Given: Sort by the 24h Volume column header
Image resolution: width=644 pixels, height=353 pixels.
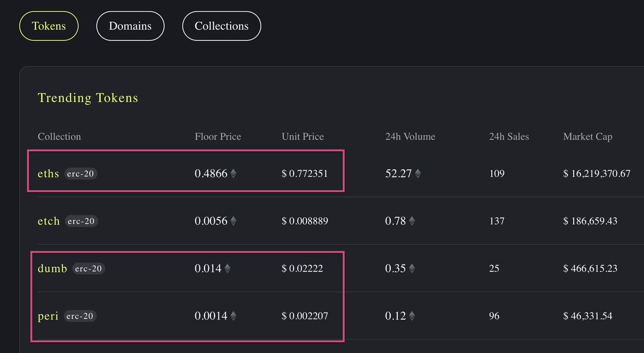Looking at the screenshot, I should [x=409, y=136].
